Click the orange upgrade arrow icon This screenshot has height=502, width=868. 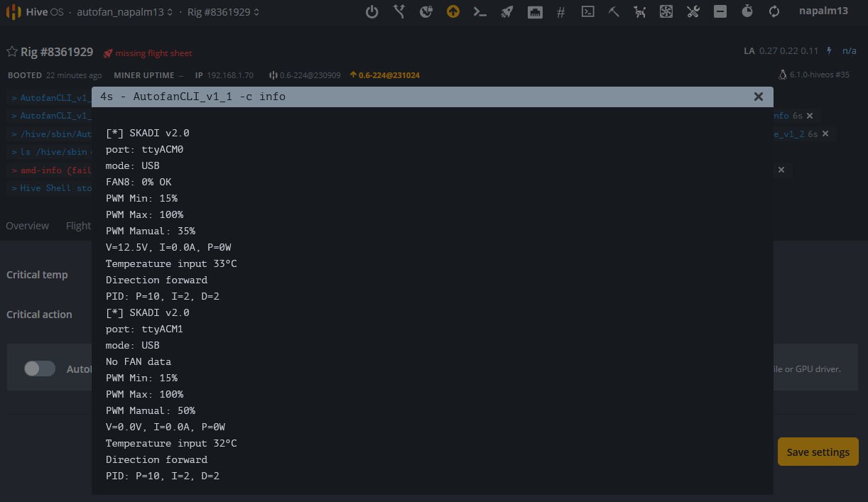click(x=453, y=11)
